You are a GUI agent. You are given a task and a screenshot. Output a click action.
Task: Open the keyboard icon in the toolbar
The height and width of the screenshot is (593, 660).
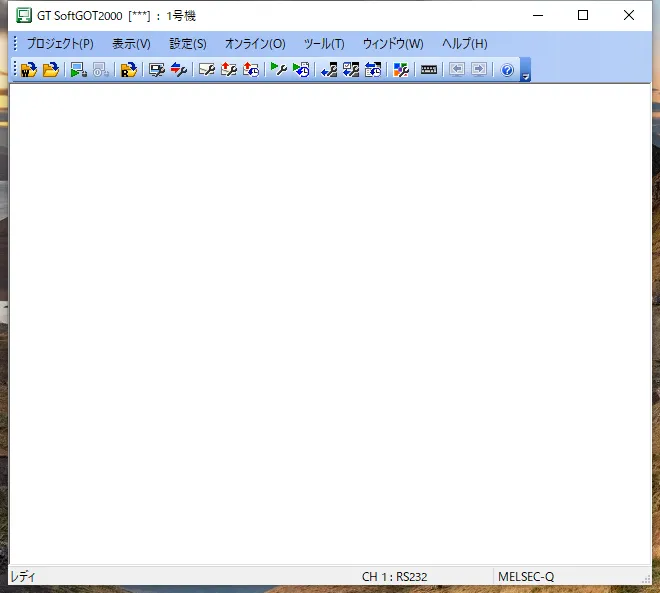[429, 70]
